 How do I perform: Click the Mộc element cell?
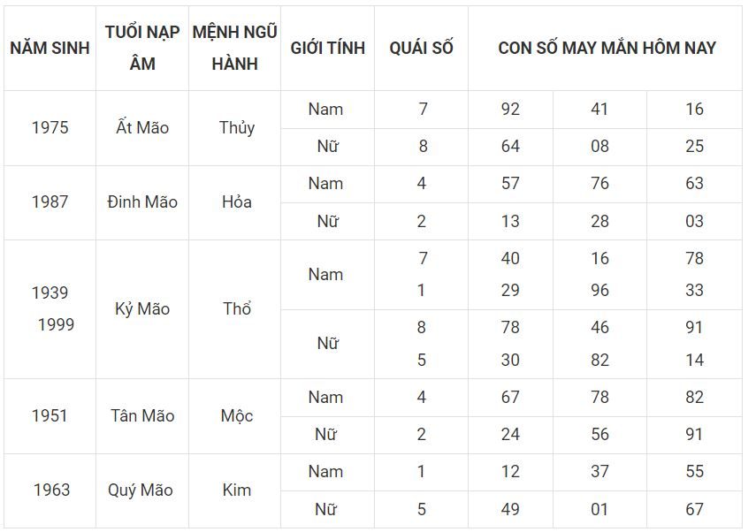point(235,416)
